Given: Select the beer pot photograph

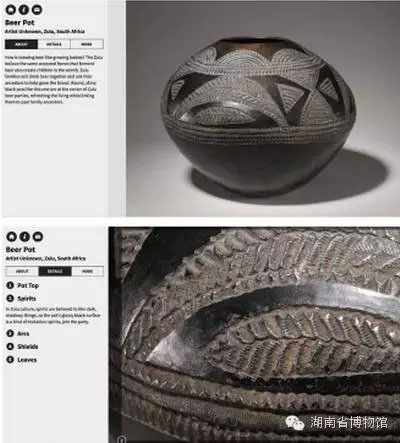Looking at the screenshot, I should [x=263, y=108].
